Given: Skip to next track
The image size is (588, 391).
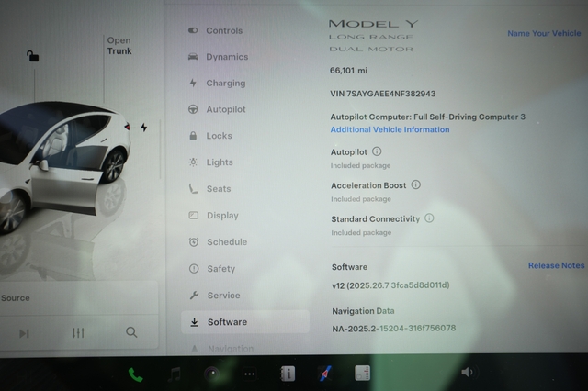Looking at the screenshot, I should tap(24, 333).
